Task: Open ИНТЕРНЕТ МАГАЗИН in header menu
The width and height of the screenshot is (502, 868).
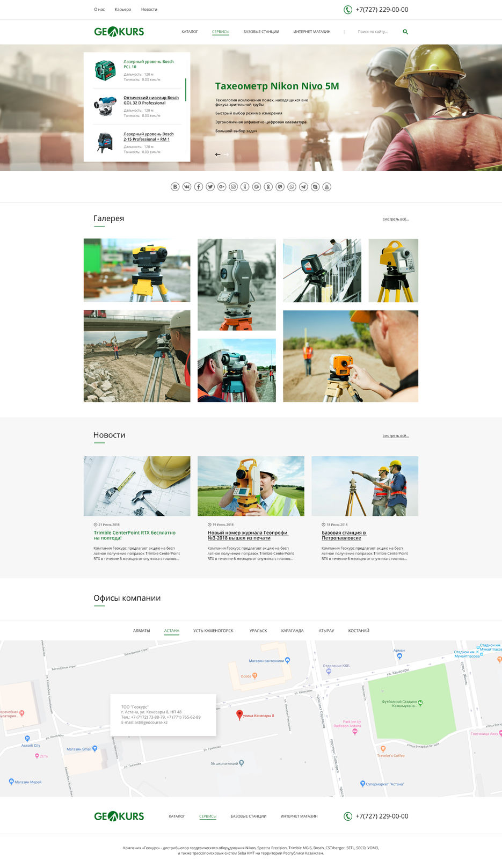Action: point(312,32)
